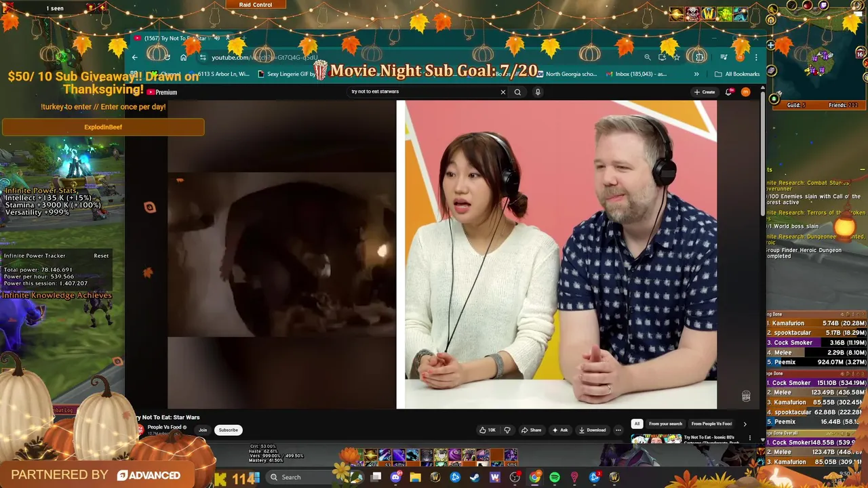Open the YouTube account avatar

point(746,92)
